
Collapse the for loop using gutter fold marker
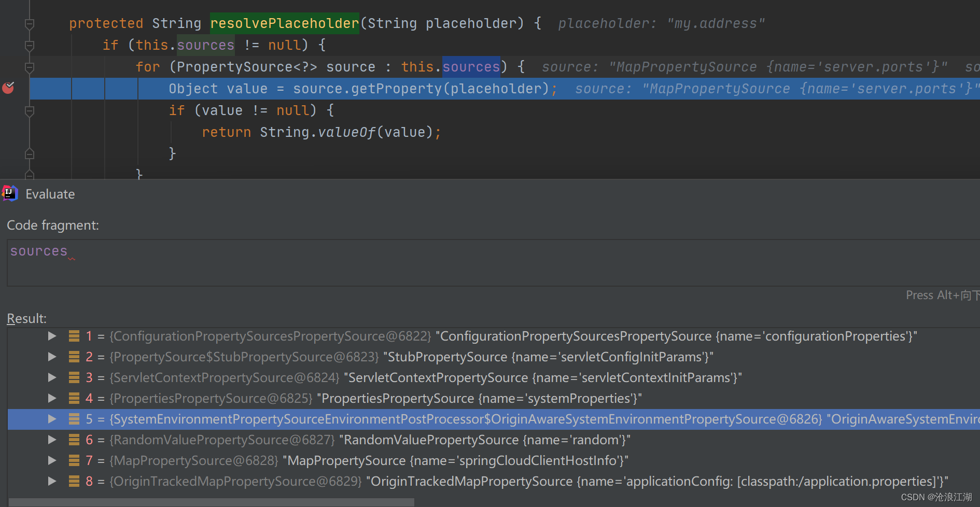30,67
